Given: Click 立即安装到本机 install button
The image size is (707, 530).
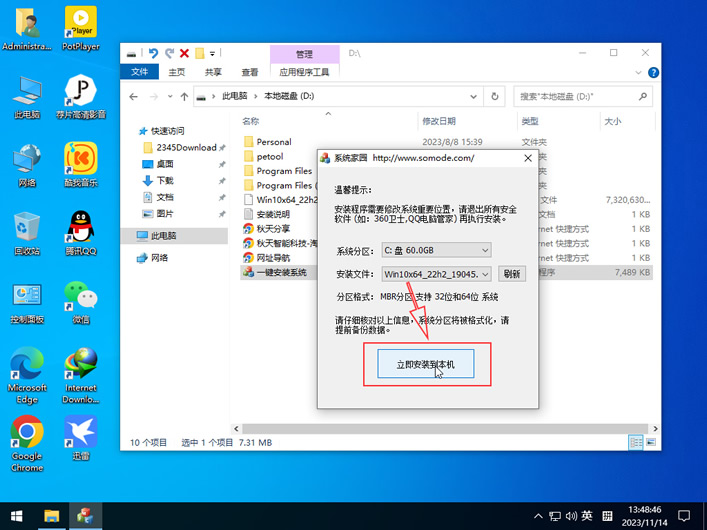Looking at the screenshot, I should pos(426,364).
